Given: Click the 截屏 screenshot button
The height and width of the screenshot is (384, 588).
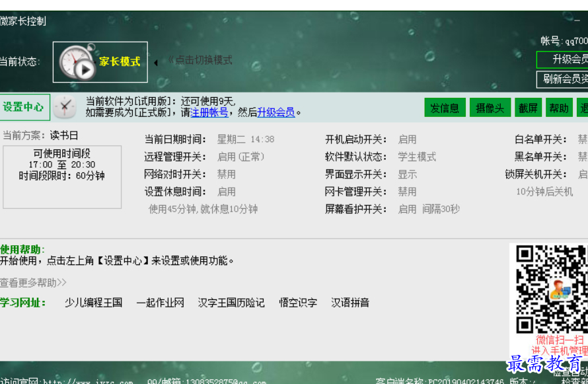Looking at the screenshot, I should pos(528,108).
